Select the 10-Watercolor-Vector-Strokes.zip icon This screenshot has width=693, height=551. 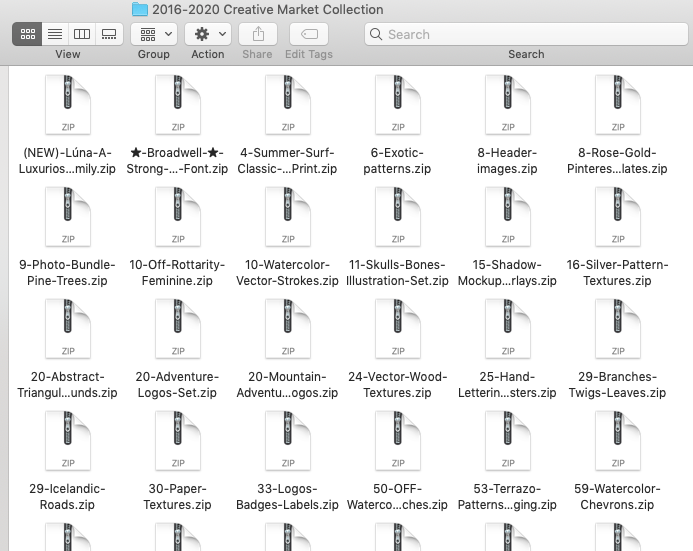click(x=288, y=217)
